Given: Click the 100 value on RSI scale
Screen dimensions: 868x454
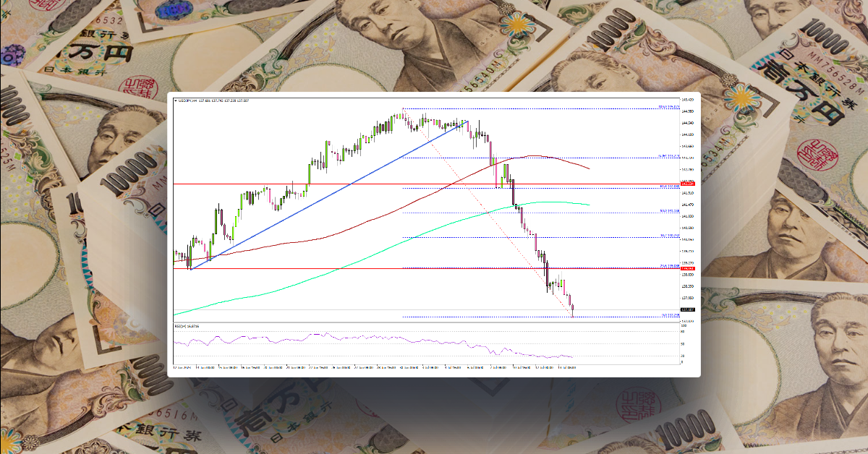Looking at the screenshot, I should [x=684, y=326].
